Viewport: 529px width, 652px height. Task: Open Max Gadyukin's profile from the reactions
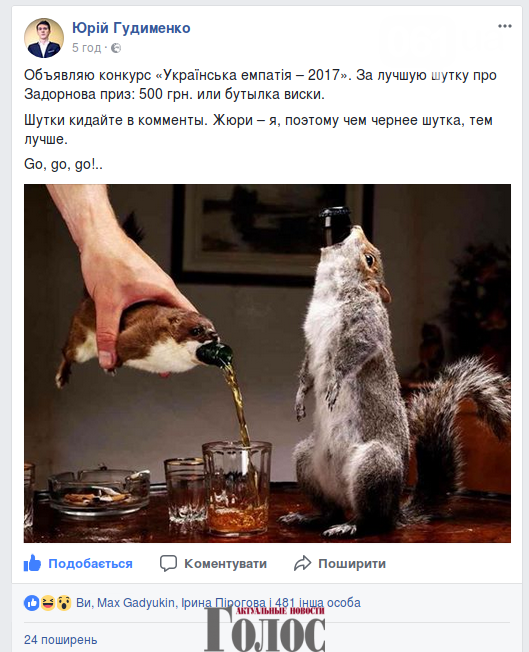click(x=136, y=603)
